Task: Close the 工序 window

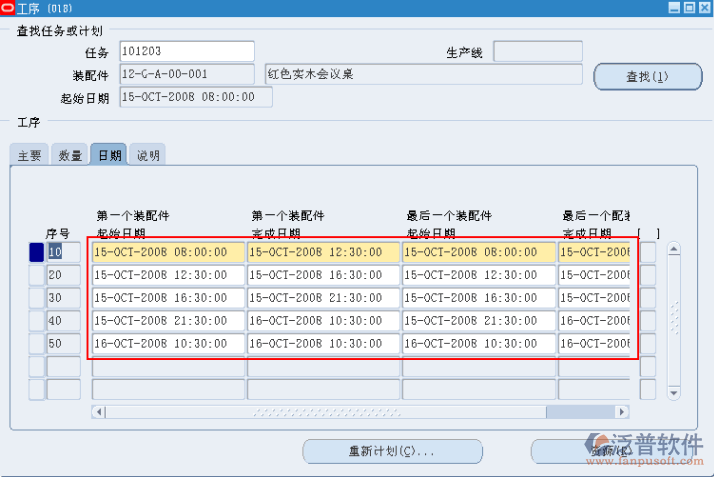Action: tap(704, 8)
